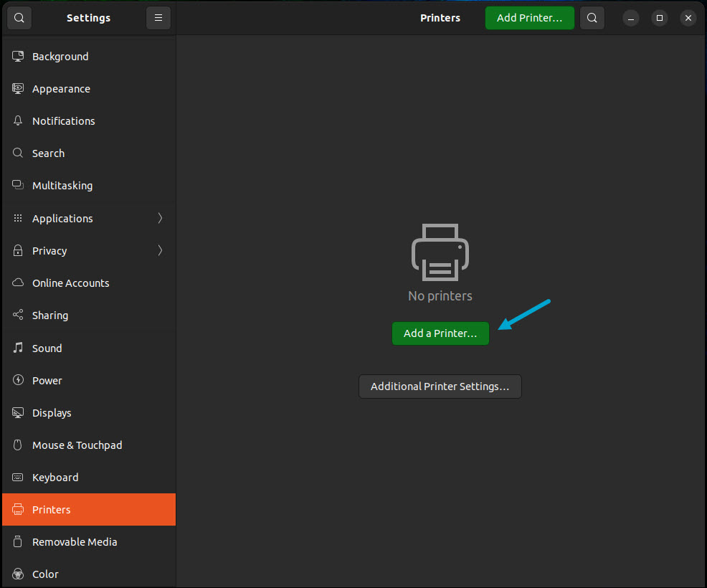The height and width of the screenshot is (588, 707).
Task: Select the Power settings icon
Action: coord(17,380)
